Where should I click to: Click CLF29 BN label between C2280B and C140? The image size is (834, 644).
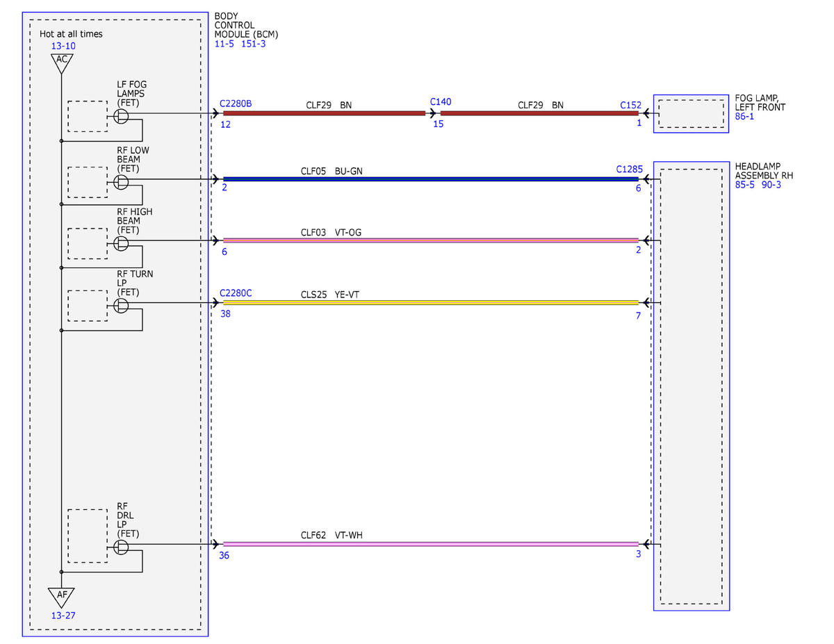pos(329,106)
